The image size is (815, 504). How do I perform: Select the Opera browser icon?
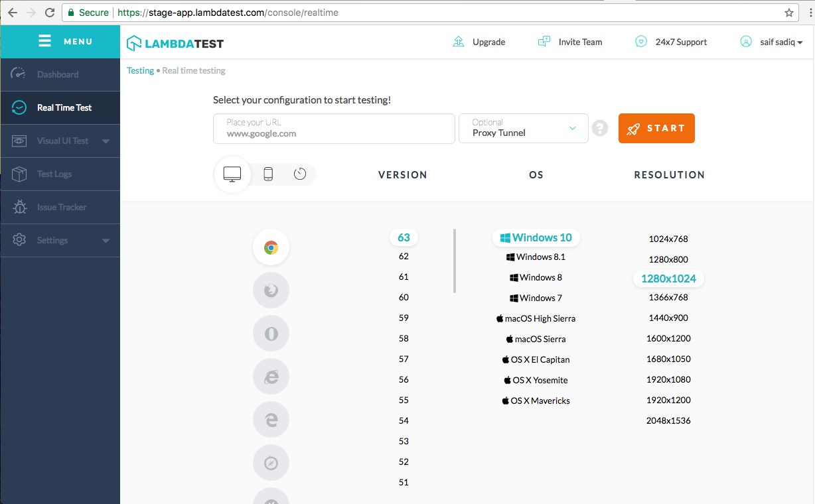coord(271,334)
